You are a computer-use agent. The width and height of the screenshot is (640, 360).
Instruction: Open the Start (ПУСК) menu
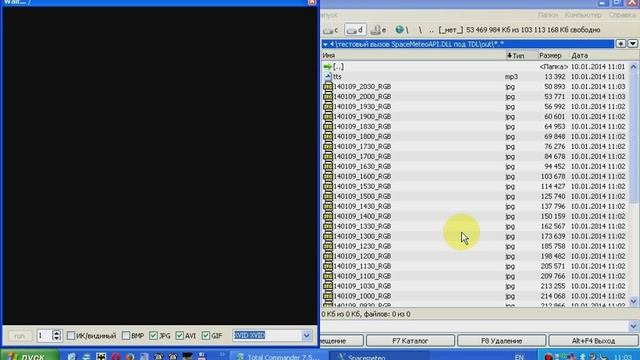point(29,356)
